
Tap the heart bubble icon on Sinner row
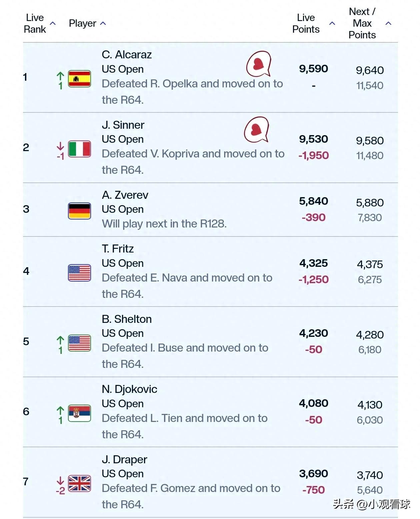[257, 130]
